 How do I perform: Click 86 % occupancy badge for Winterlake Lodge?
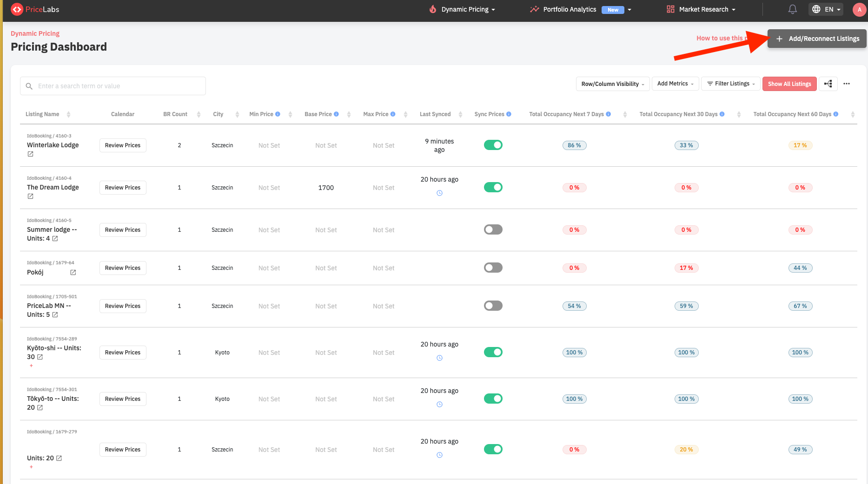pos(574,145)
